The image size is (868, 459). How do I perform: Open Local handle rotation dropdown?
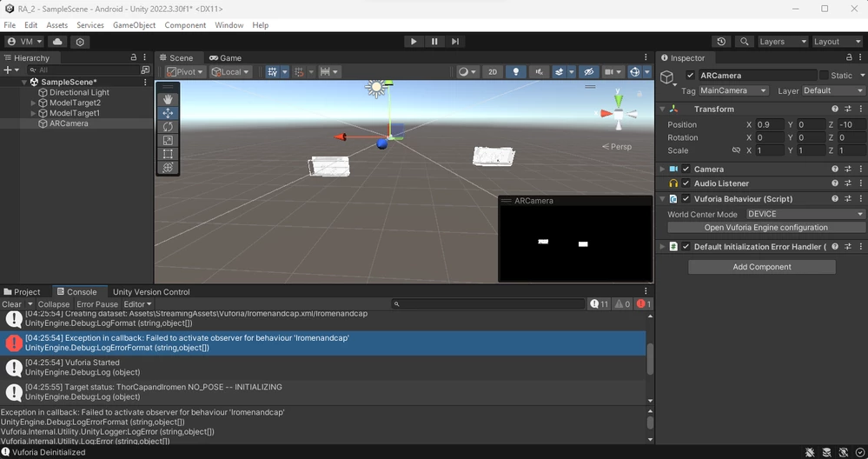231,72
